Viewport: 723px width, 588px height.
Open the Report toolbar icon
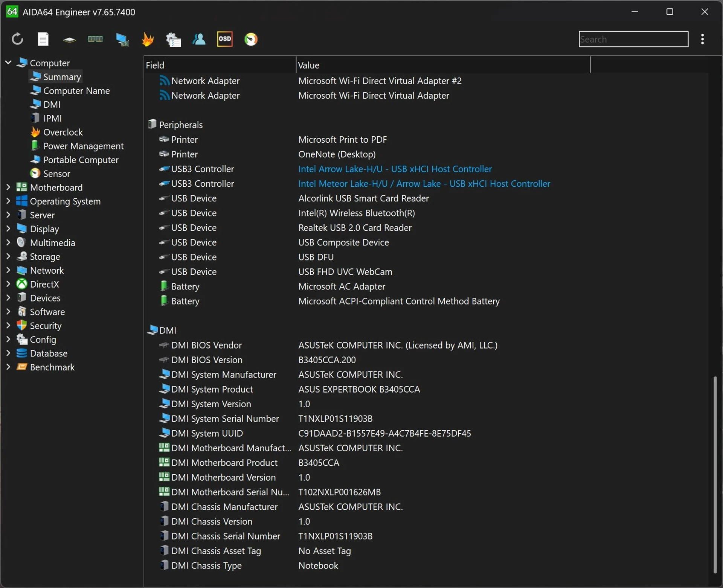tap(43, 39)
